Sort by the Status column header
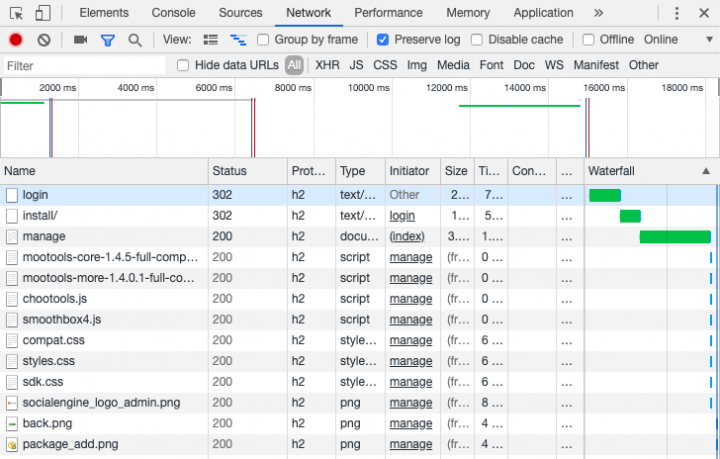Screen dimensions: 720x459 click(248, 171)
